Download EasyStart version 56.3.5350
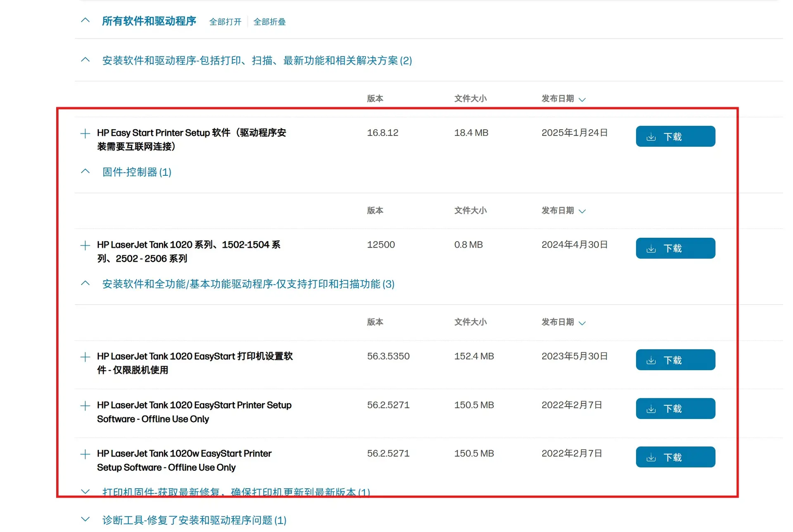 tap(675, 360)
